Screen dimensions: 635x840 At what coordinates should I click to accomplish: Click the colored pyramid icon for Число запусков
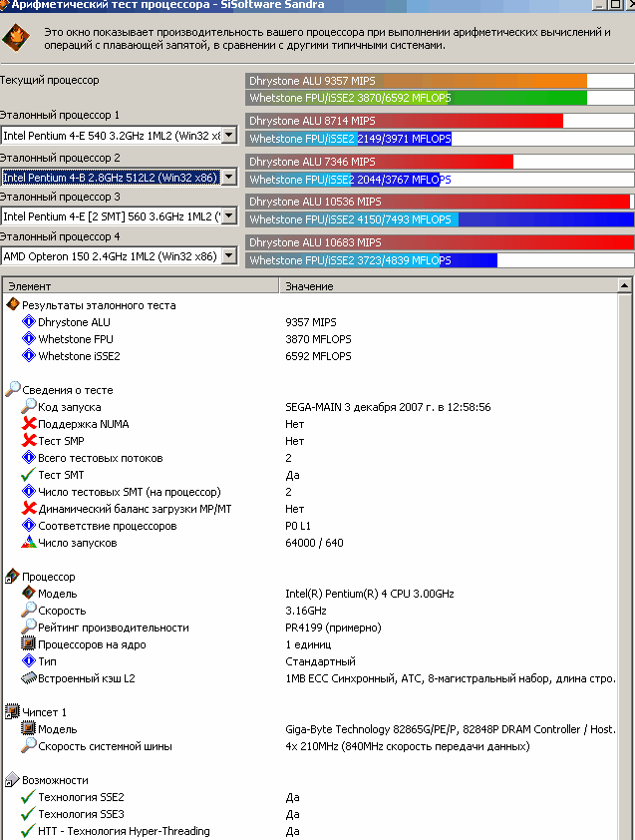(x=28, y=542)
